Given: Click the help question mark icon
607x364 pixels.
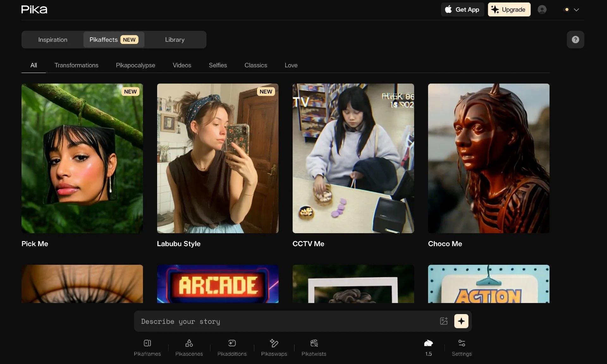Looking at the screenshot, I should [x=575, y=39].
